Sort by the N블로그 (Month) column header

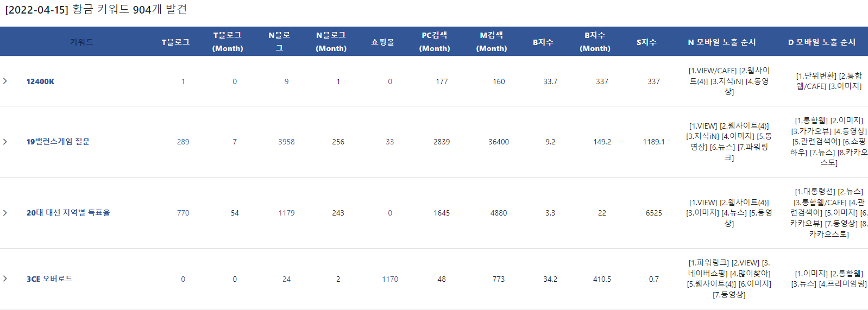coord(331,42)
